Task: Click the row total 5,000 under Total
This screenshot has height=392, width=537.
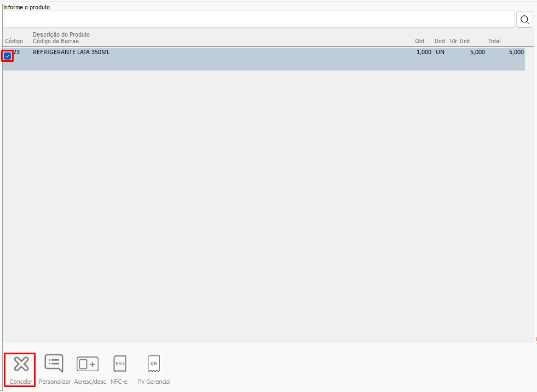Action: pyautogui.click(x=516, y=52)
